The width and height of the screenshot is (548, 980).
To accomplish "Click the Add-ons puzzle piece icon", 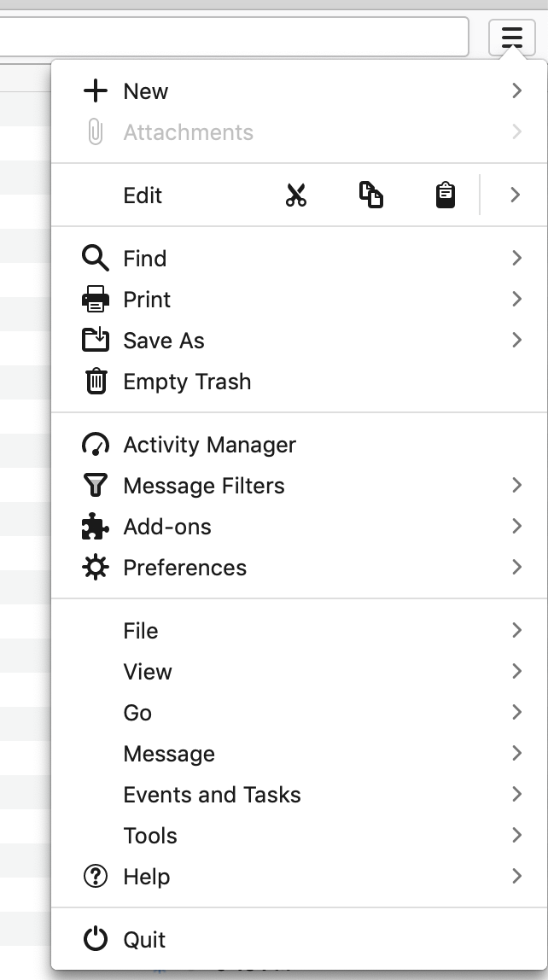I will click(96, 527).
